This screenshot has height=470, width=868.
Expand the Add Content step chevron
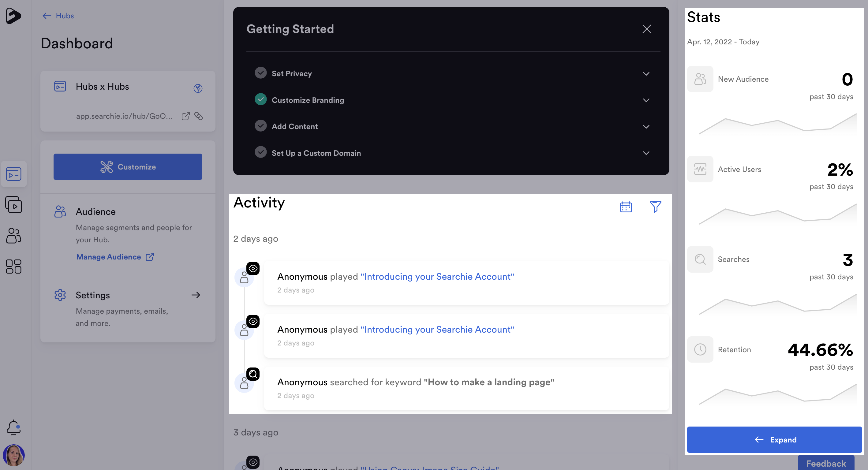click(x=646, y=127)
